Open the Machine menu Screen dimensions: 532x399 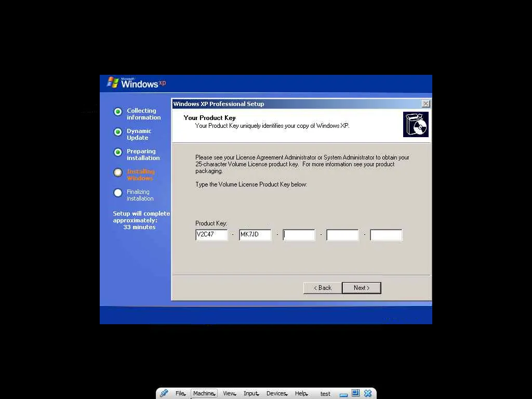[x=204, y=393]
